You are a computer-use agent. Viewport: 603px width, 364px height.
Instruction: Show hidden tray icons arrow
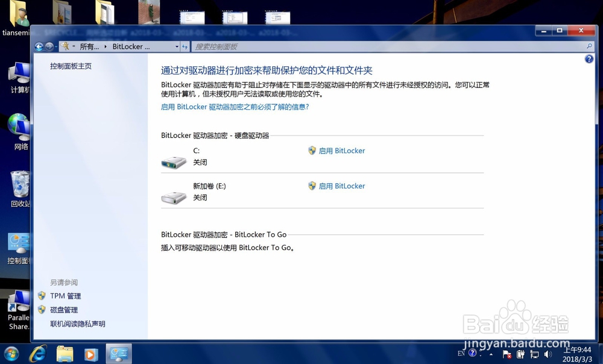491,354
